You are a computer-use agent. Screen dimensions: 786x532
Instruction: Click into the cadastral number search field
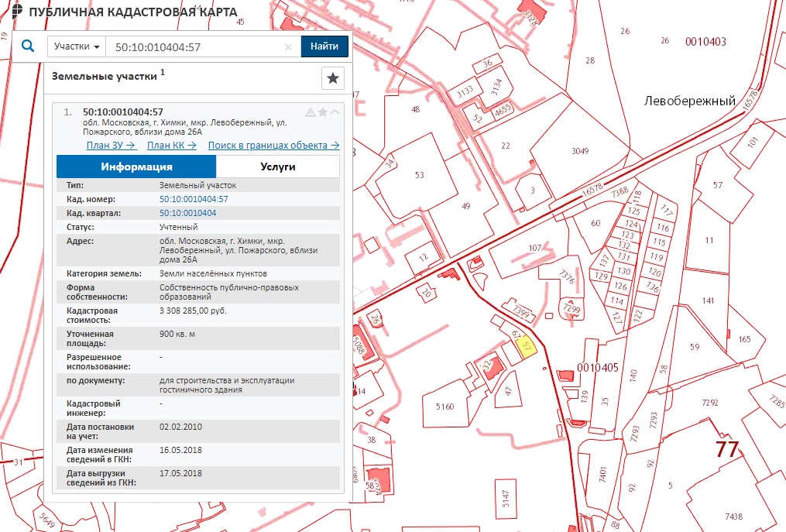(203, 47)
